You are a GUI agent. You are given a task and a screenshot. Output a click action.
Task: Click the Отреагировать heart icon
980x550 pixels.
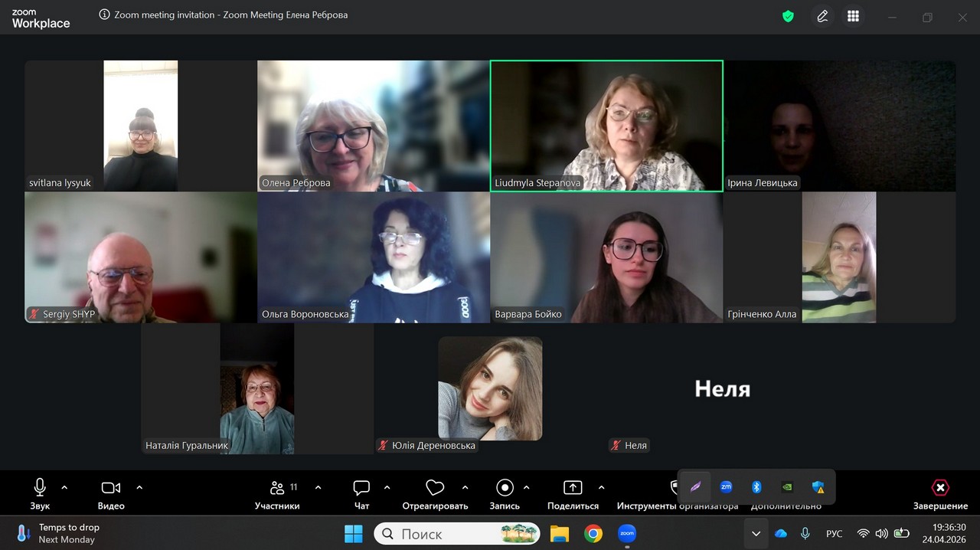(x=435, y=493)
